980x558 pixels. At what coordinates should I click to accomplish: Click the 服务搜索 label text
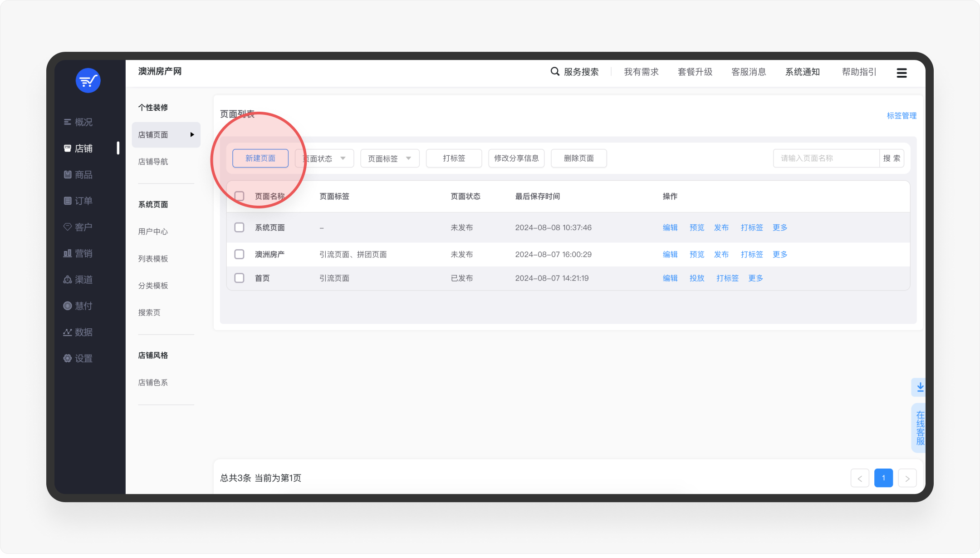(581, 72)
